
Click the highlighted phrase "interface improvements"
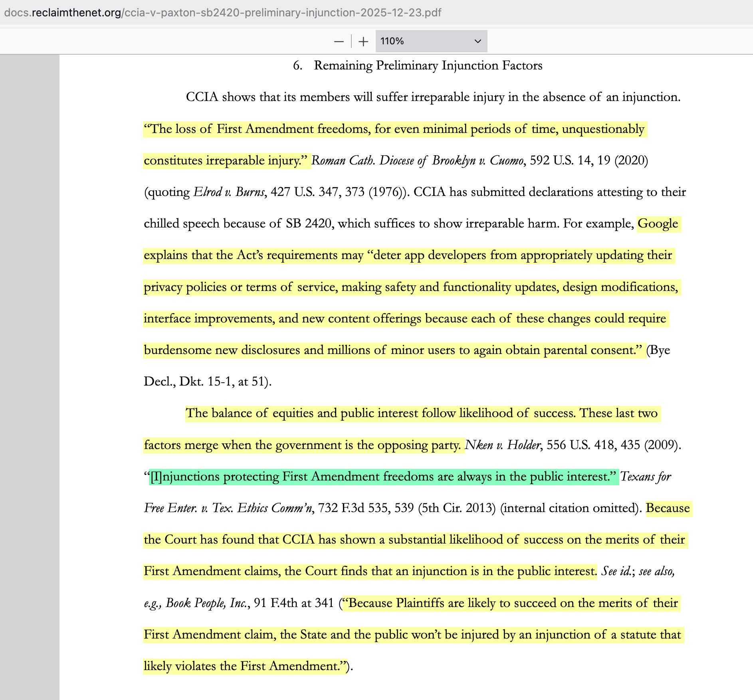[x=209, y=318]
